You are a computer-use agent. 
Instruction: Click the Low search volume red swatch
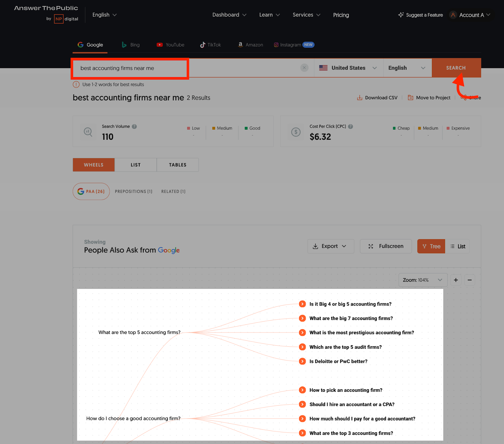[188, 128]
